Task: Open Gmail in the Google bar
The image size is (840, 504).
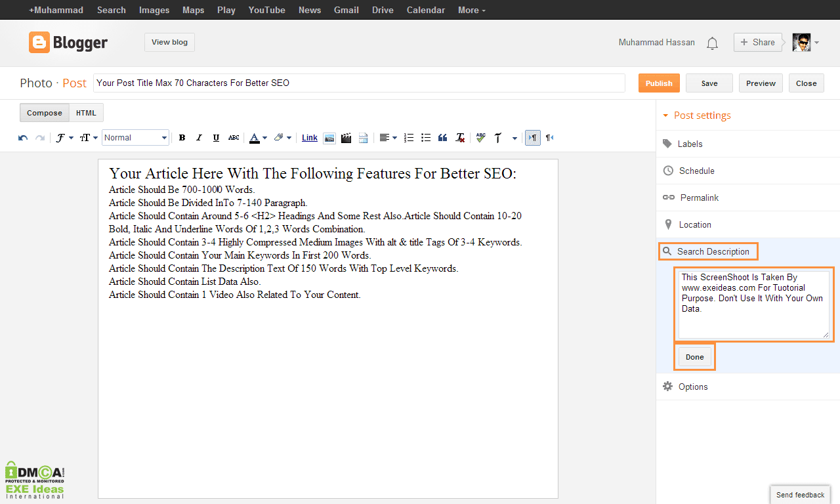Action: coord(346,10)
